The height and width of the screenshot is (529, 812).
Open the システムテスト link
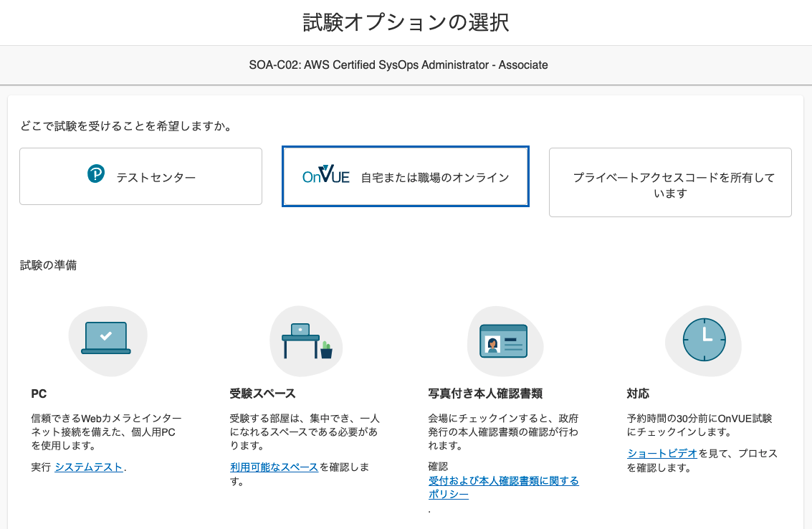89,467
